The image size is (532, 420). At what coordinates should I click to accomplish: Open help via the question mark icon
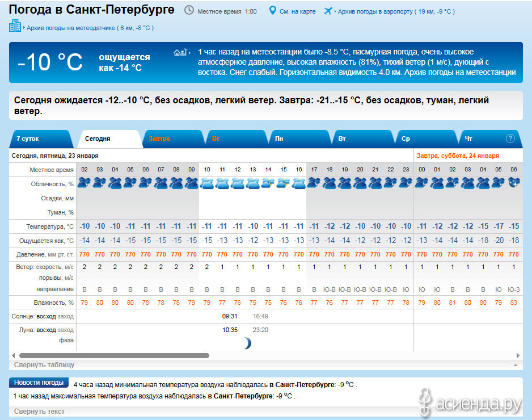(x=510, y=138)
